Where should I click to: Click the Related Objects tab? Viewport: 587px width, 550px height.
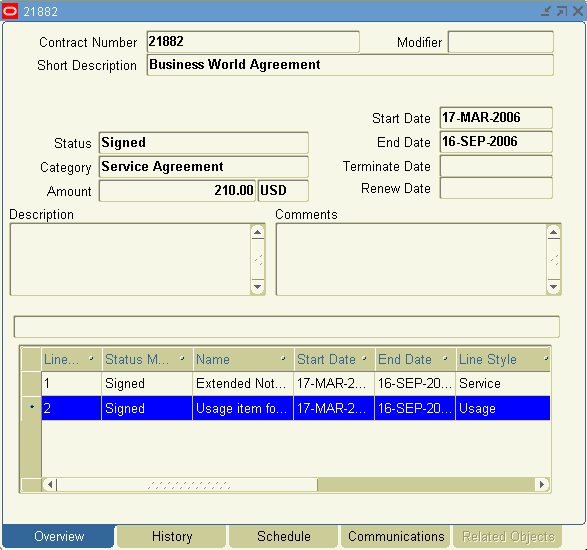tap(508, 537)
